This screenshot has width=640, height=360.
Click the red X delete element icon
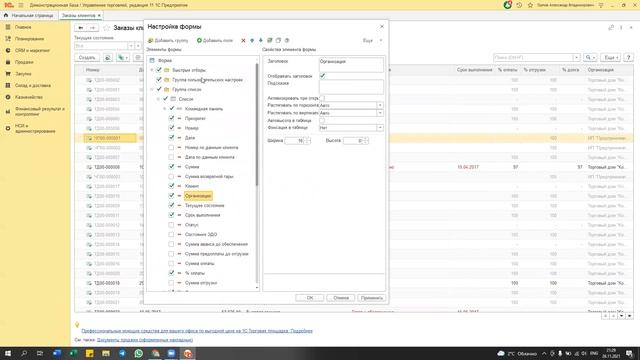point(243,40)
